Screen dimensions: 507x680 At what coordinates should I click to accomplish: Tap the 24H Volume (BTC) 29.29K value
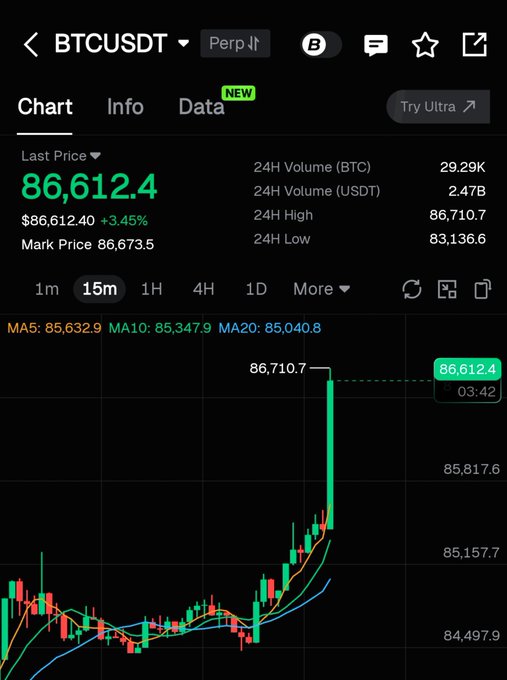(x=462, y=167)
